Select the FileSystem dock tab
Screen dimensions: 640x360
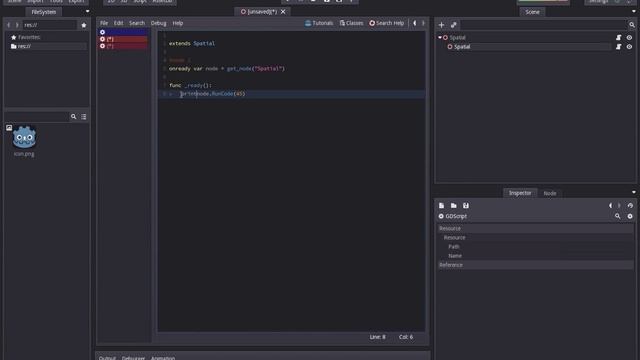[x=44, y=12]
